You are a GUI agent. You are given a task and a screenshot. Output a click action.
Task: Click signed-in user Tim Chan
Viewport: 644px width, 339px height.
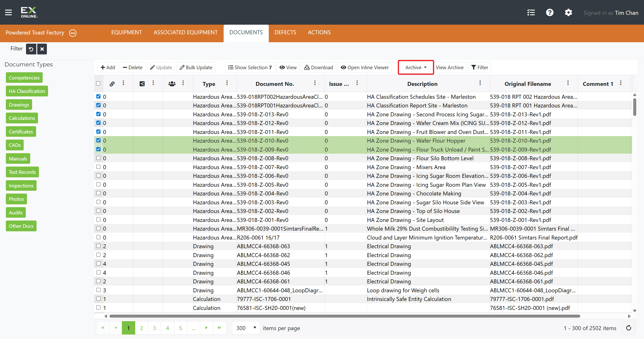[x=626, y=13]
